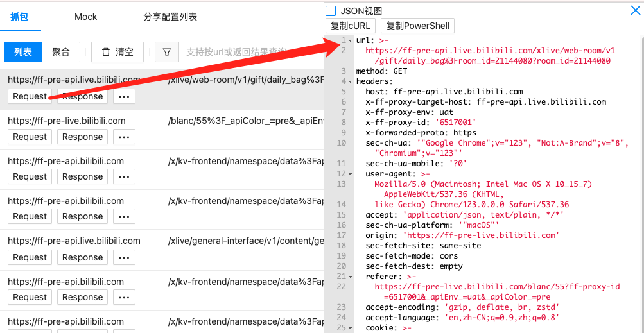Screen dimensions: 644x333
Task: Select the 聚合 view mode
Action: pos(61,52)
